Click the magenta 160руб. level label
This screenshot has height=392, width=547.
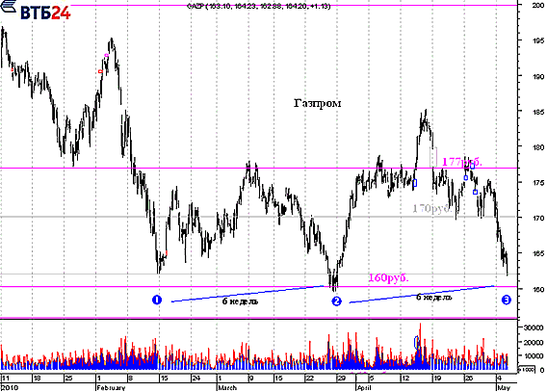coord(388,278)
